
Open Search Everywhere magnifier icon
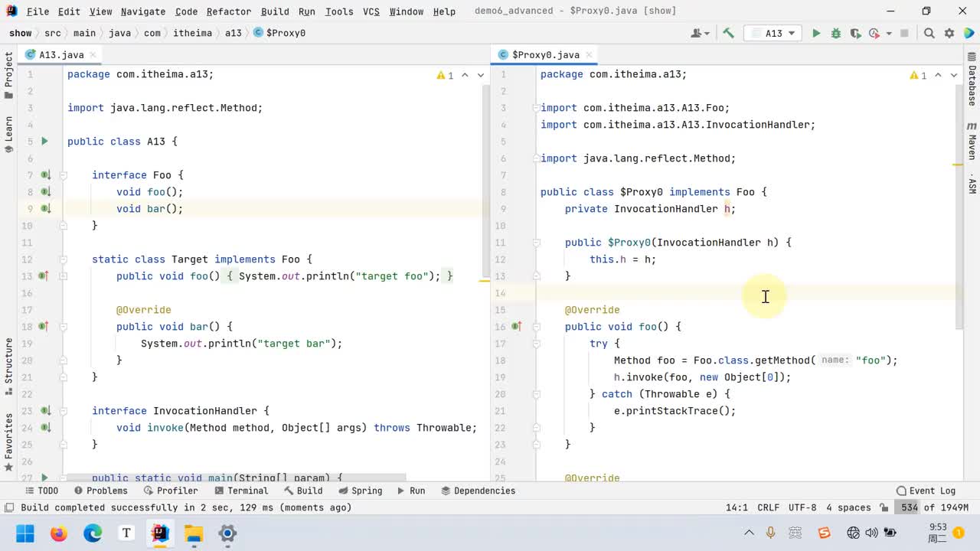tap(929, 33)
